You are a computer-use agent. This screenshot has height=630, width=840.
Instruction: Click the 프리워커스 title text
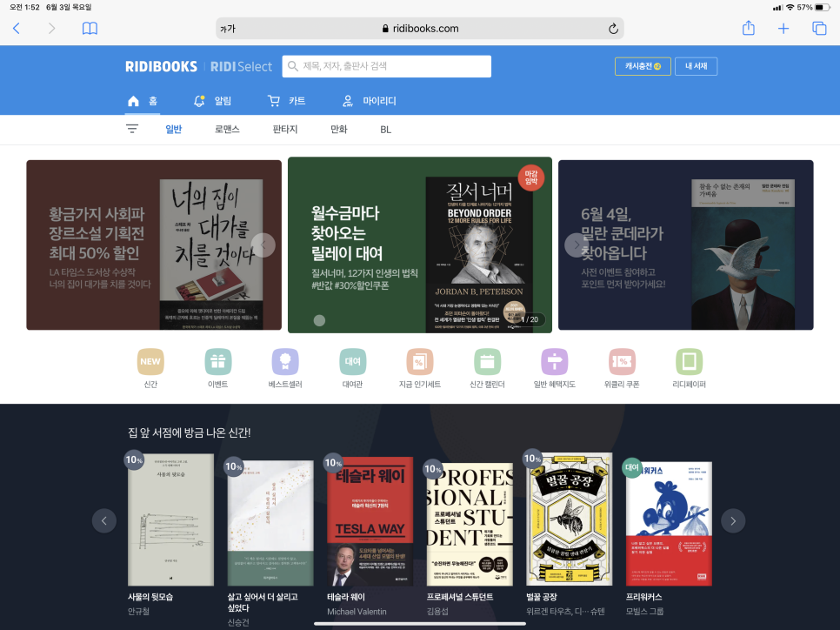pyautogui.click(x=644, y=597)
